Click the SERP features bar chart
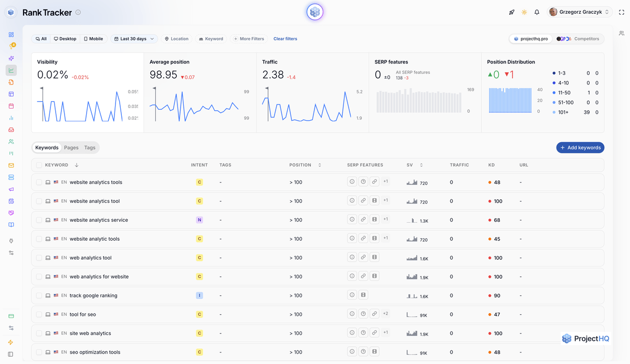 point(419,100)
